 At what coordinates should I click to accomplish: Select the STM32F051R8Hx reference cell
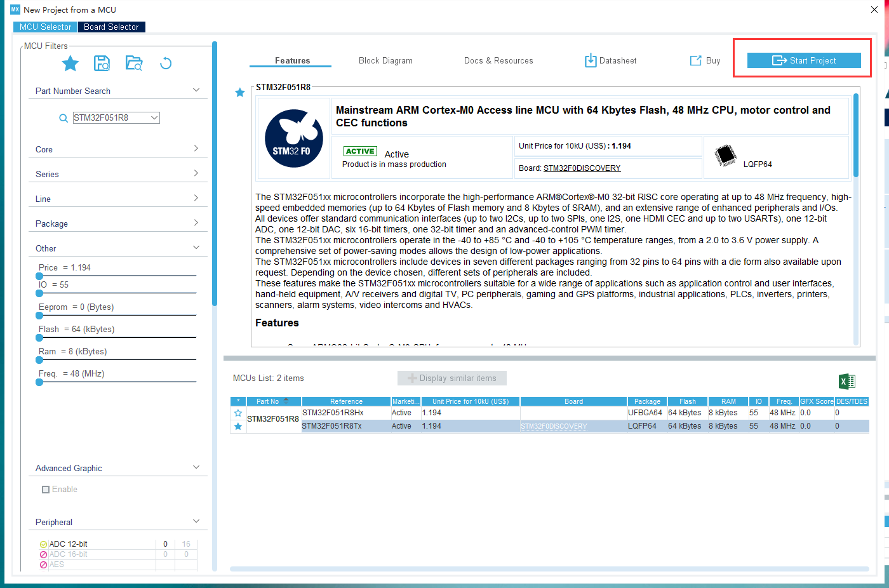tap(346, 413)
